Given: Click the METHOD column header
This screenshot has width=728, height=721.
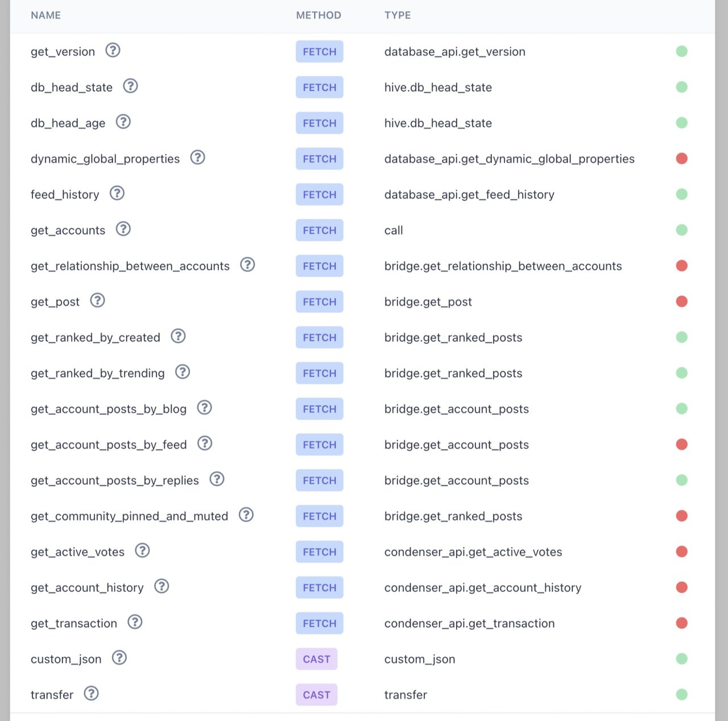Looking at the screenshot, I should [x=318, y=15].
